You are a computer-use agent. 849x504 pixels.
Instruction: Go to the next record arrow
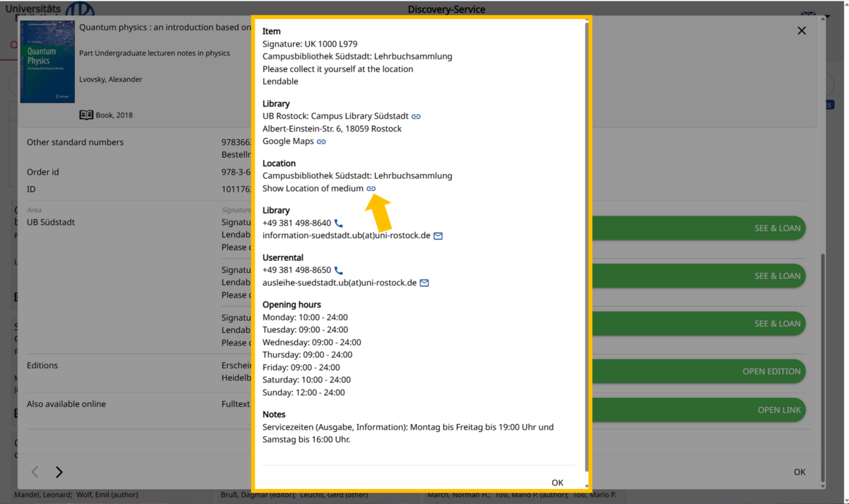point(59,472)
